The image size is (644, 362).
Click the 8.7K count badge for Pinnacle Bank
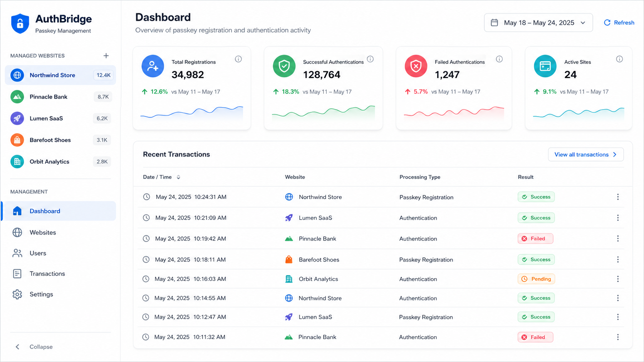pyautogui.click(x=103, y=97)
